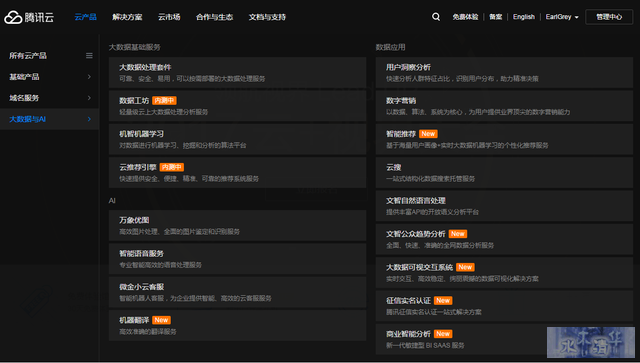Screen dimensions: 640x363
Task: Click the 内测中 badge on 云推荐引擎
Action: (171, 167)
